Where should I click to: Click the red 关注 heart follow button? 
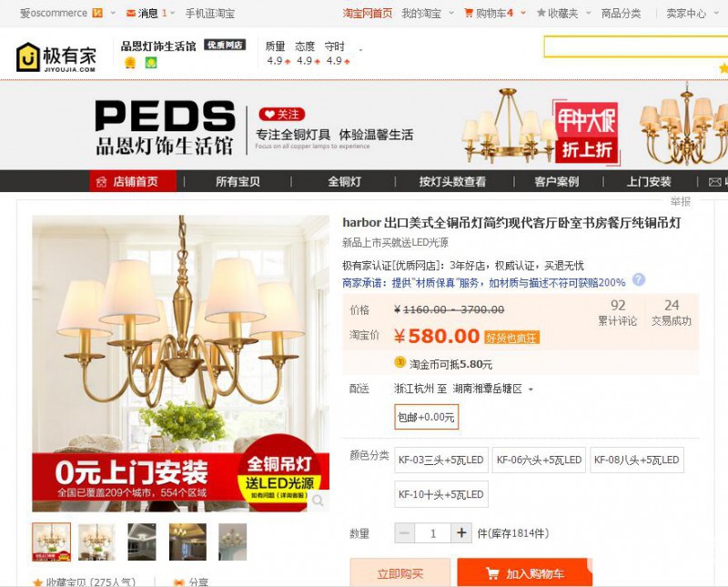[282, 115]
